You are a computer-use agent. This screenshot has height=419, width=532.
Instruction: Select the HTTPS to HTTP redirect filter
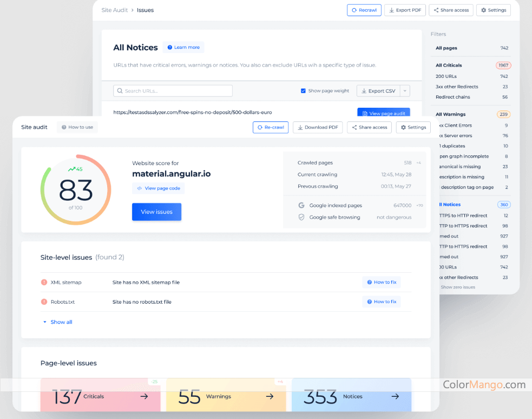[x=474, y=215]
